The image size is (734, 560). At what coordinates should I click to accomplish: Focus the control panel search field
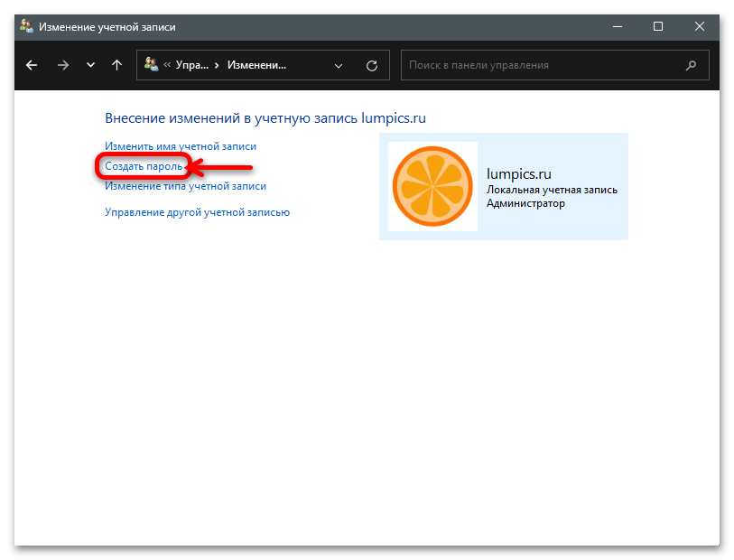[554, 65]
